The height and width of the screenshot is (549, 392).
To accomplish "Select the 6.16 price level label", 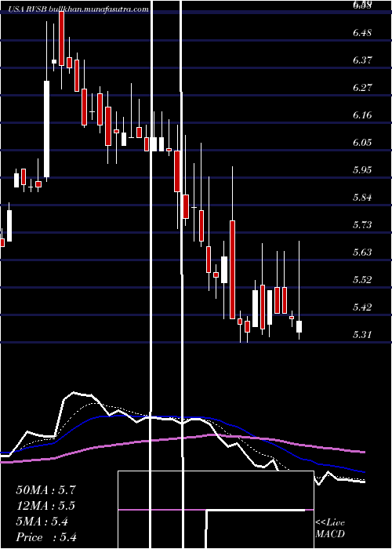I will (362, 115).
